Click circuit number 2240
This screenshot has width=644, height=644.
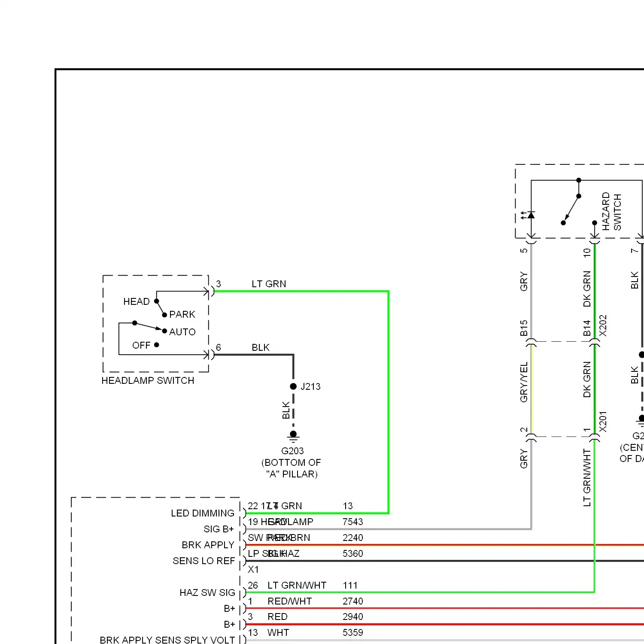point(353,538)
